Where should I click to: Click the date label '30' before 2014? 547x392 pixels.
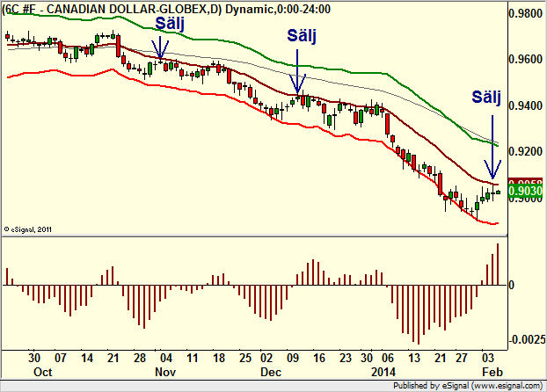pyautogui.click(x=367, y=359)
